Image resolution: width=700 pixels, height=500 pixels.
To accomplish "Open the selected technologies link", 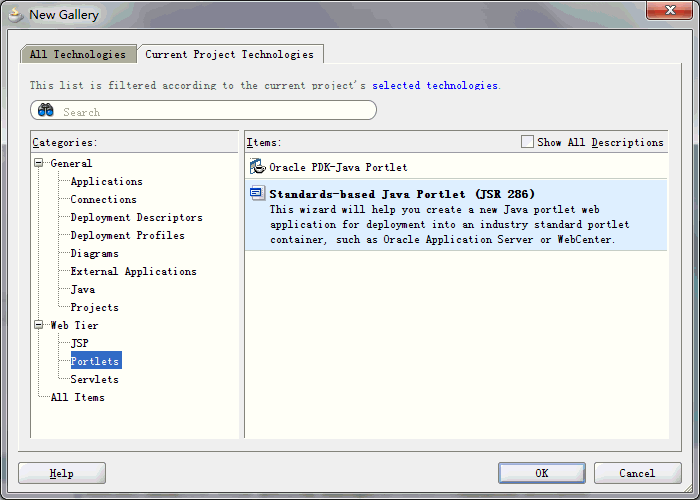I will tap(435, 85).
